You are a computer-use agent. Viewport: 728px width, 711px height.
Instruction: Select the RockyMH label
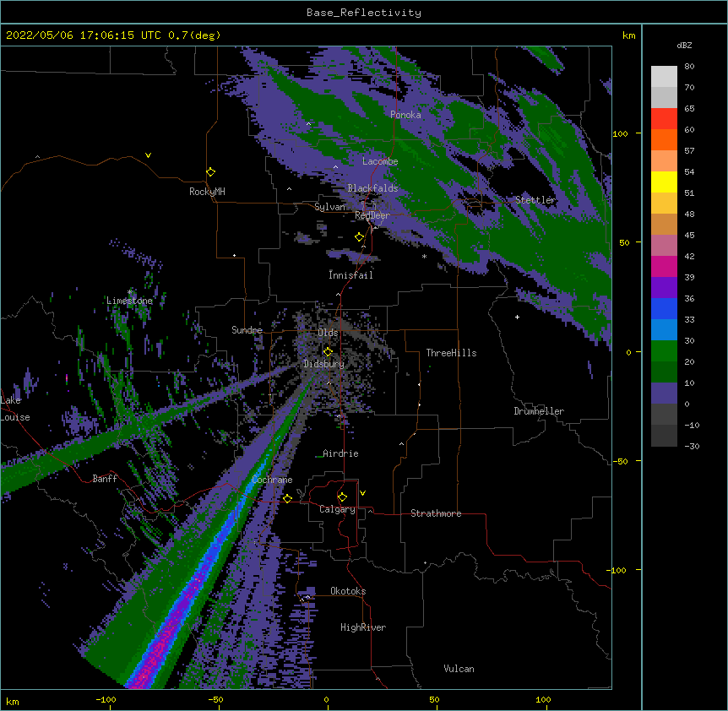click(x=207, y=192)
